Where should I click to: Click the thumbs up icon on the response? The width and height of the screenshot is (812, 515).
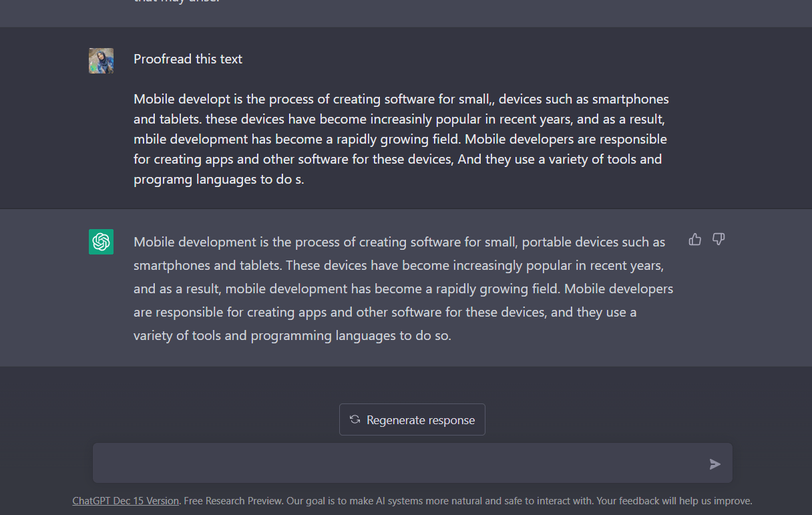pos(695,240)
